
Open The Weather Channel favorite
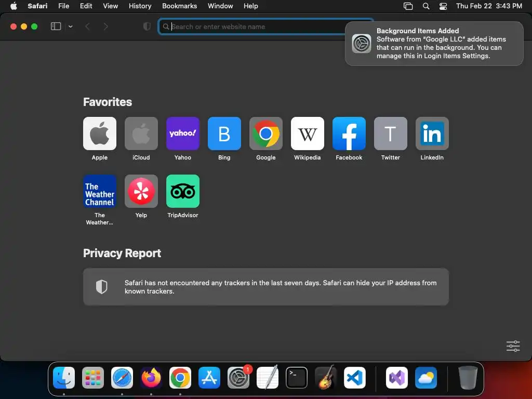pyautogui.click(x=99, y=191)
